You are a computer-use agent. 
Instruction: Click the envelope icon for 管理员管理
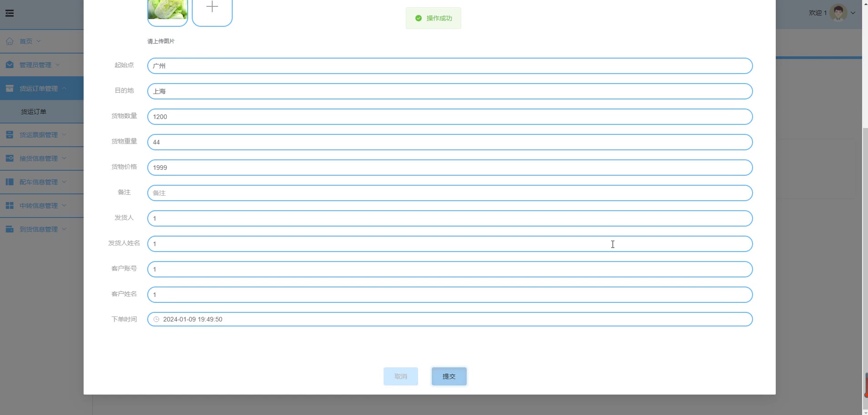10,65
